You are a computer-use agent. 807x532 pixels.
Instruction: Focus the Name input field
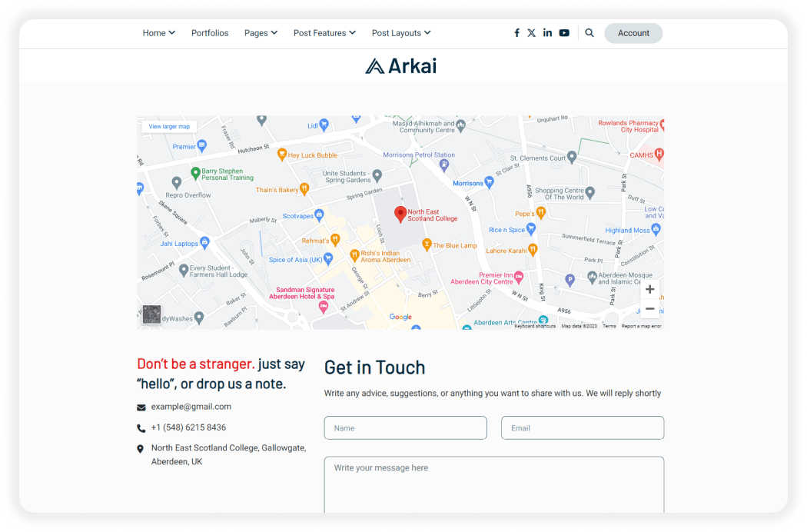406,428
